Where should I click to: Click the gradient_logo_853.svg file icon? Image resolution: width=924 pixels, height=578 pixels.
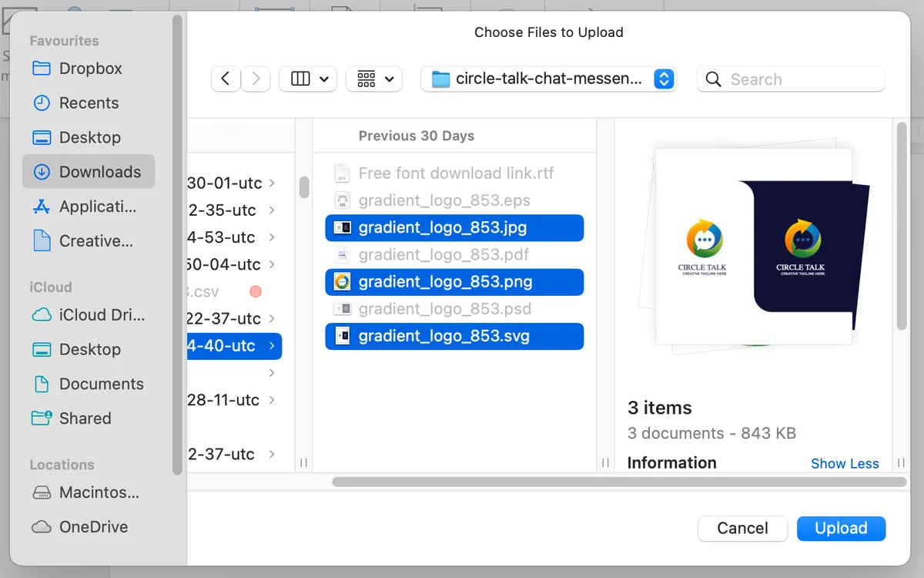pos(343,336)
